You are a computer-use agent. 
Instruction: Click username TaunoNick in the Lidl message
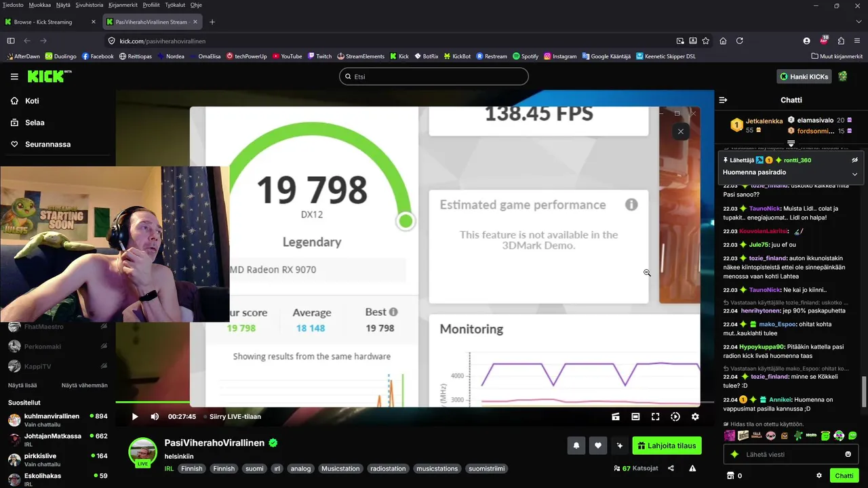765,208
